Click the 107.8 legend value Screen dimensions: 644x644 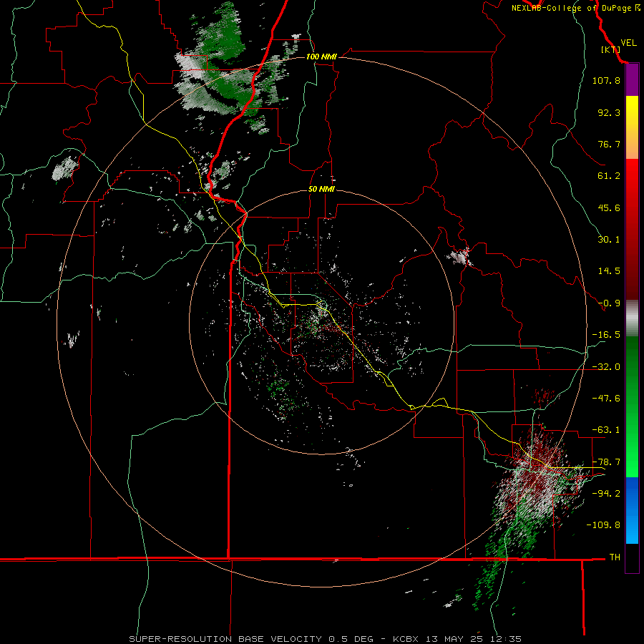606,80
